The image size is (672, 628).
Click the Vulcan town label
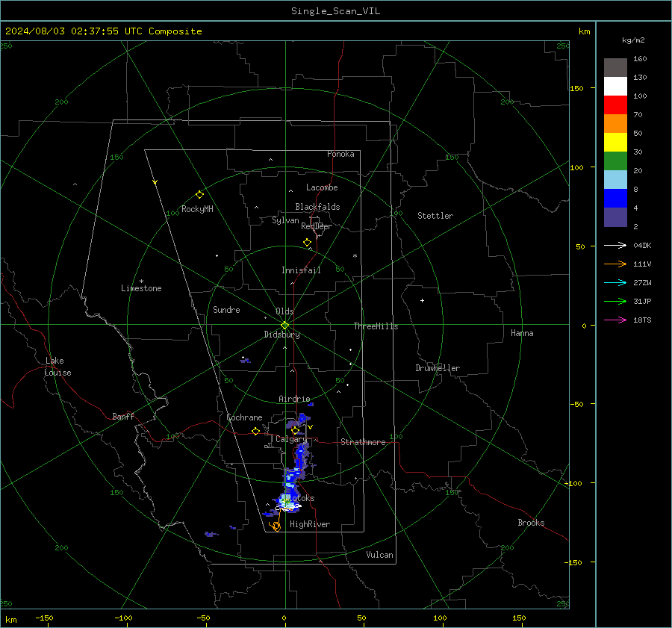click(x=379, y=555)
